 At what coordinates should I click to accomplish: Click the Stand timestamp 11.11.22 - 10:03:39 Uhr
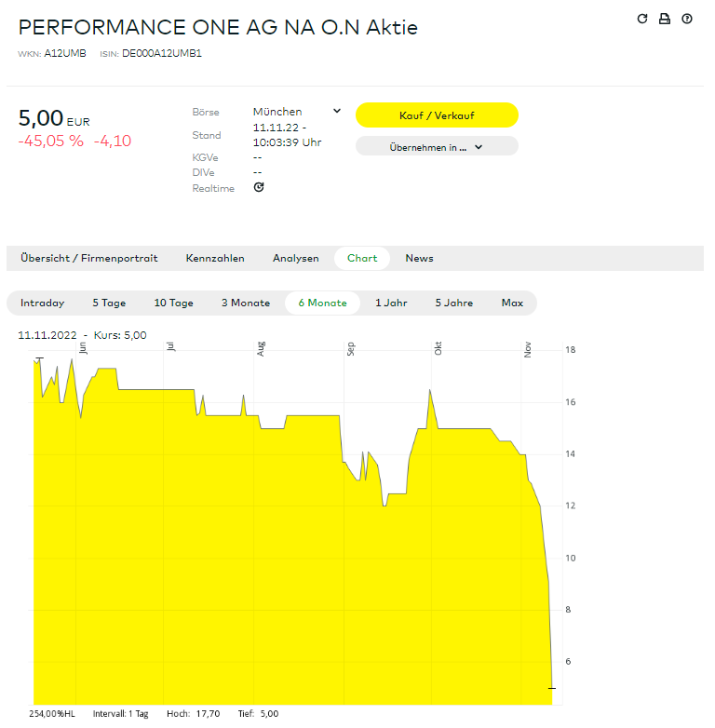[x=287, y=135]
